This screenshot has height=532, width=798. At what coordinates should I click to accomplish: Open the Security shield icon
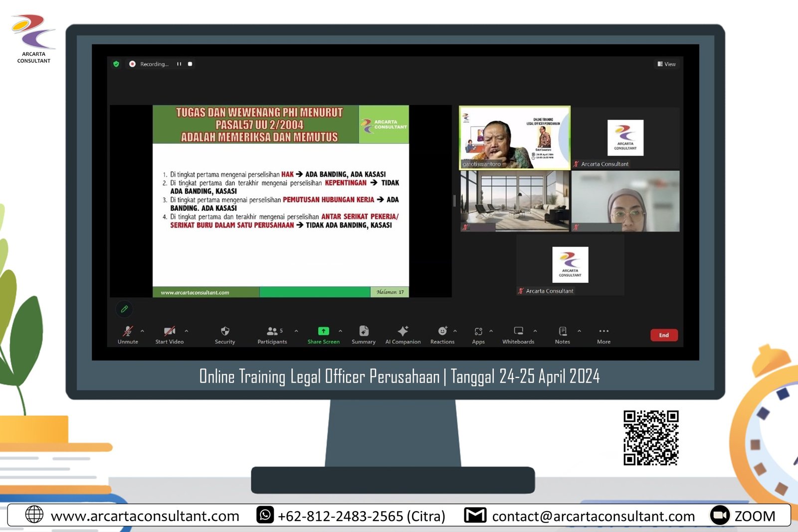point(225,332)
